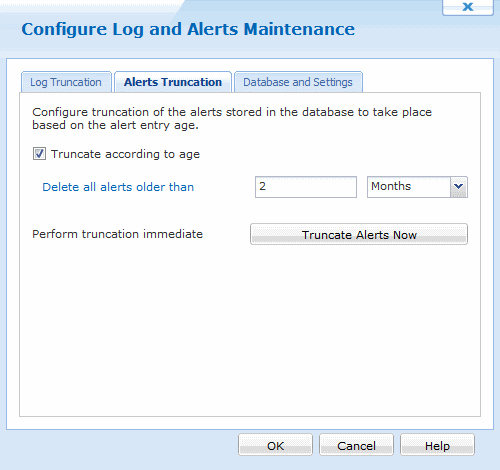The height and width of the screenshot is (470, 500).
Task: Cancel the maintenance configuration dialog
Action: [356, 445]
